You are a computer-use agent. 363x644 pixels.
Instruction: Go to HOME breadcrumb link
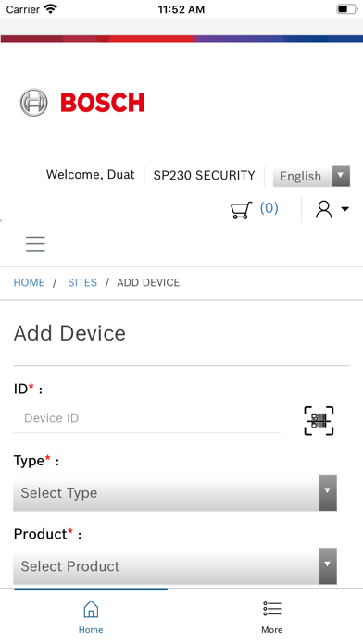point(30,282)
